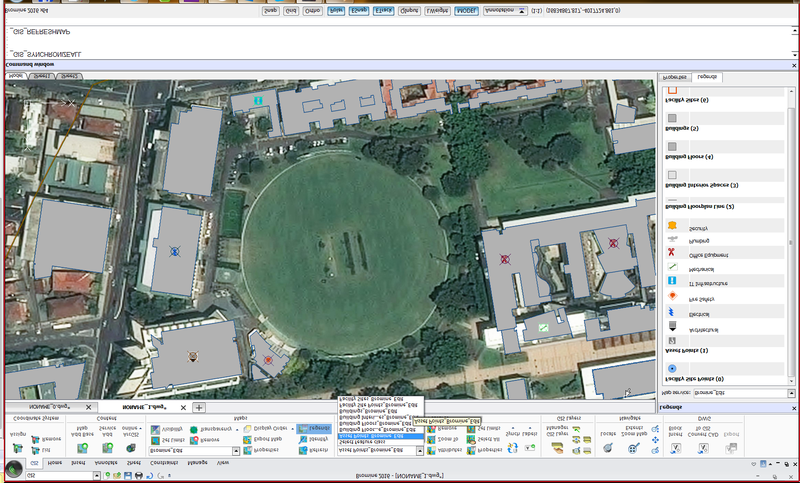The height and width of the screenshot is (483, 800).
Task: Click Refresh in Maps group
Action: 313,450
